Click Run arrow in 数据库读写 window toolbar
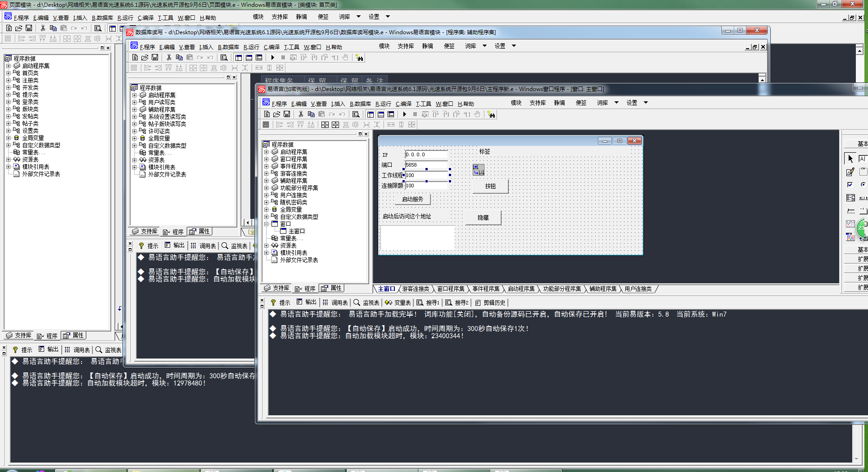 click(272, 57)
